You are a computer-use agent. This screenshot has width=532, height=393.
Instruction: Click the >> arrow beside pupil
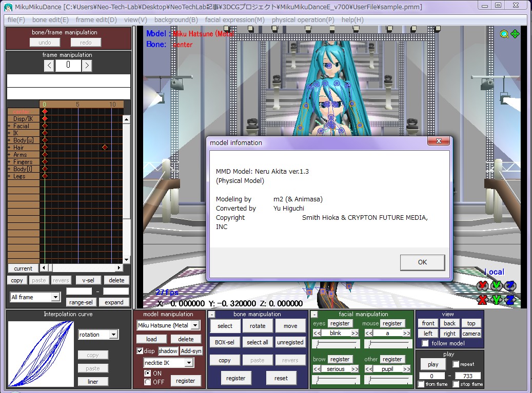[x=406, y=369]
